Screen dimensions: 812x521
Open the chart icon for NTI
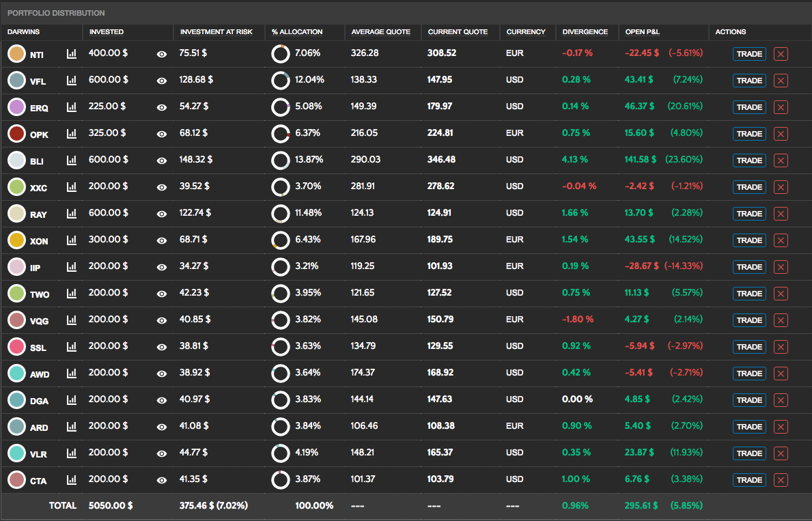point(71,54)
